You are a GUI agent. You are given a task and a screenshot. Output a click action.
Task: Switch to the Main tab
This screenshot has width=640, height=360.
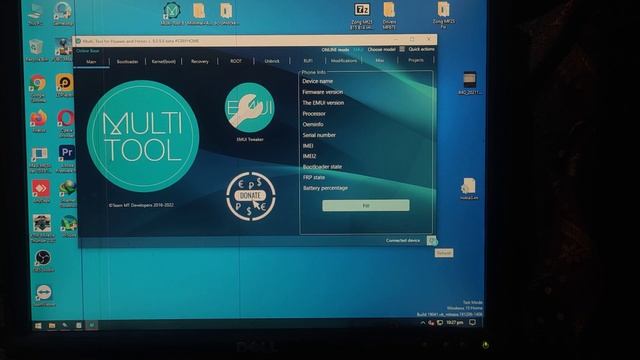pos(91,62)
